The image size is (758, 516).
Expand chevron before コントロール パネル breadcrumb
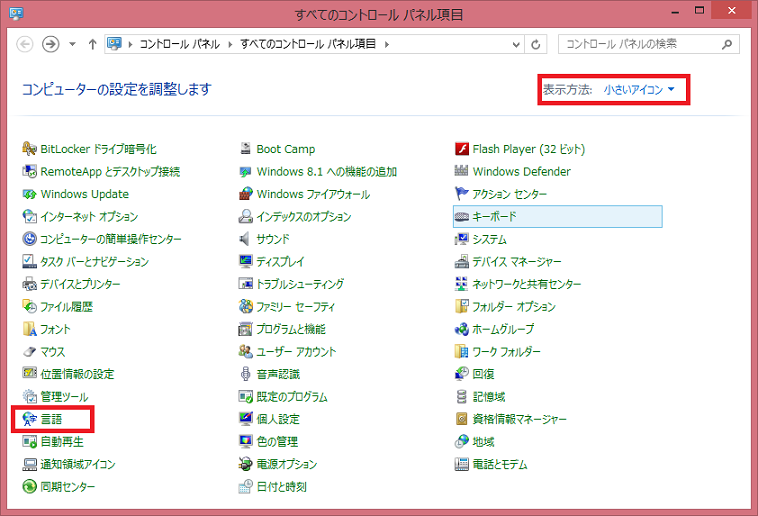coord(130,44)
